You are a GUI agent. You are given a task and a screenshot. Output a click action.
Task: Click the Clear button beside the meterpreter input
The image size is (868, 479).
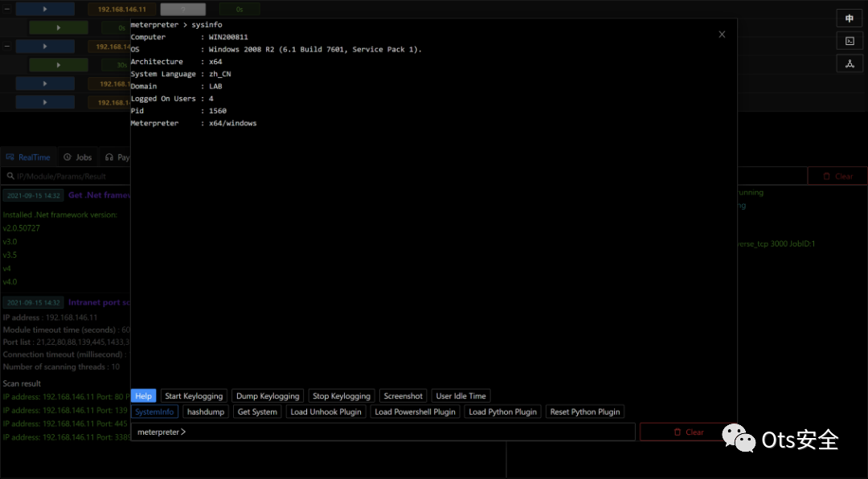click(x=688, y=432)
